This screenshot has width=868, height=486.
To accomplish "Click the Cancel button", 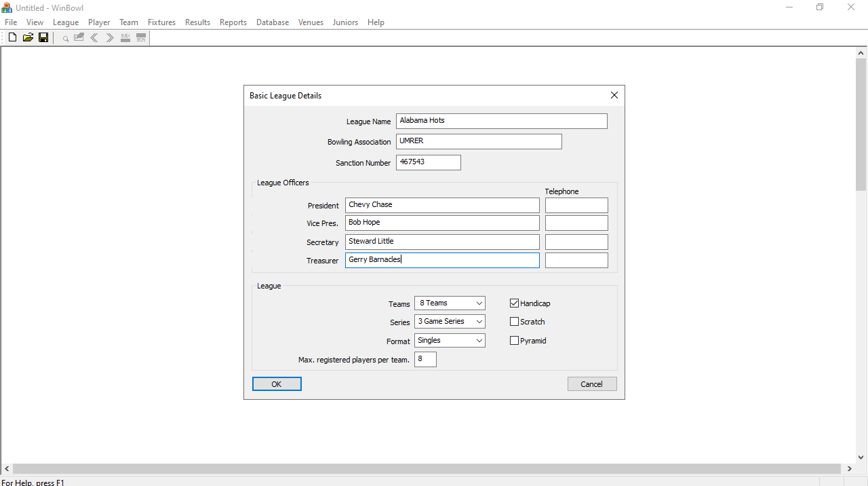I will point(592,384).
